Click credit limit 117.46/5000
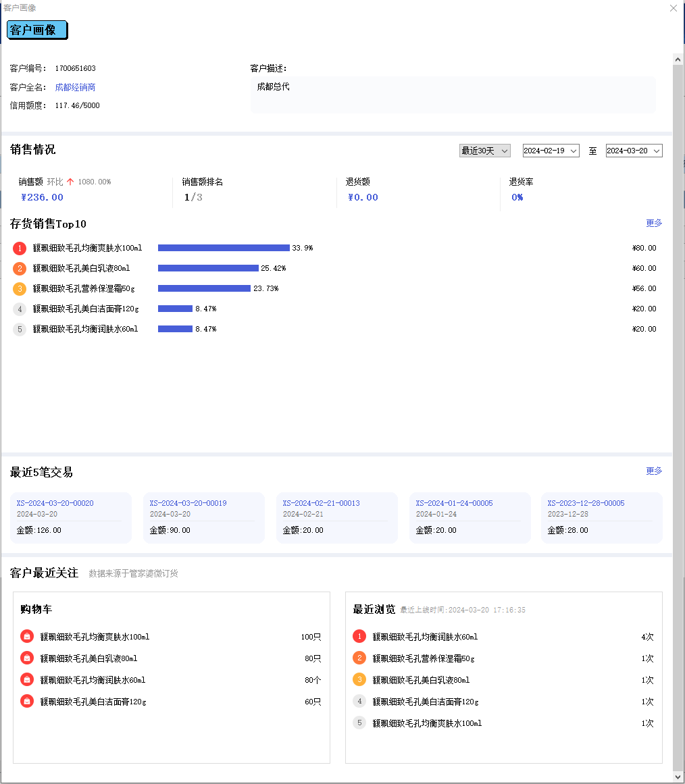This screenshot has width=685, height=784. pyautogui.click(x=78, y=105)
